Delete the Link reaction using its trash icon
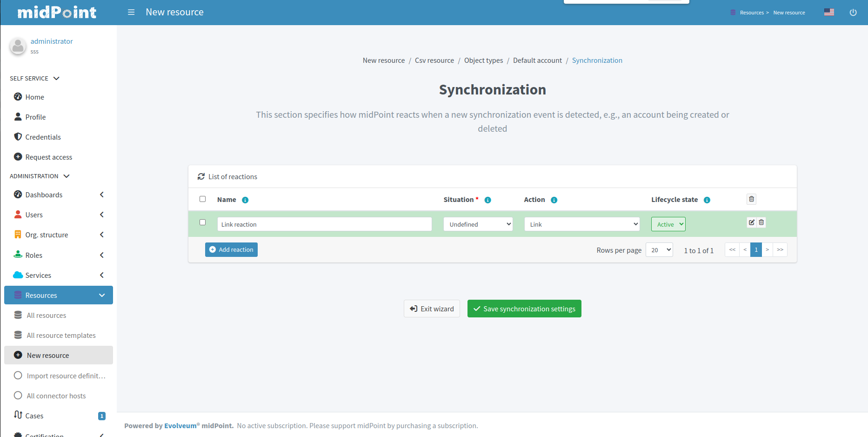The image size is (868, 437). click(761, 222)
